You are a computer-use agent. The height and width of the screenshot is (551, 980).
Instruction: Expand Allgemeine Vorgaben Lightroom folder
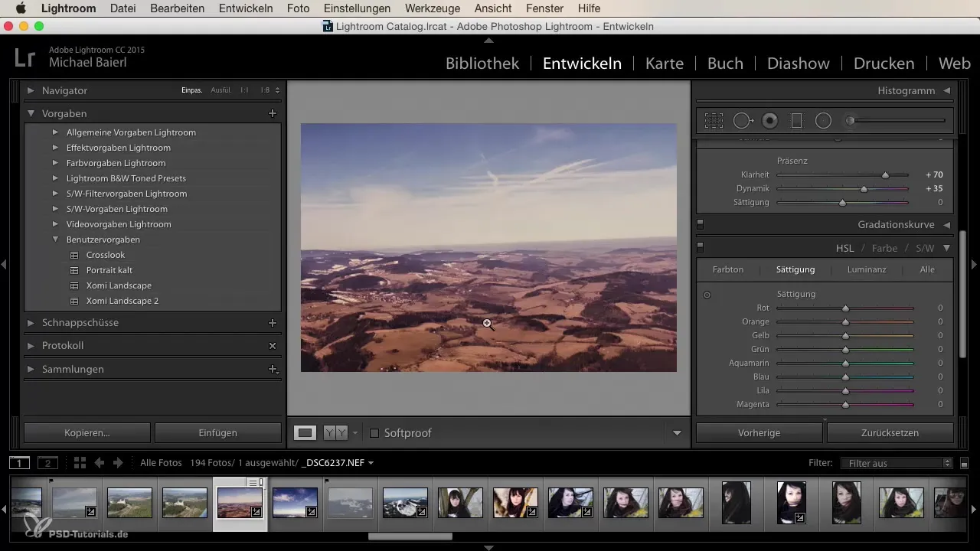click(55, 132)
